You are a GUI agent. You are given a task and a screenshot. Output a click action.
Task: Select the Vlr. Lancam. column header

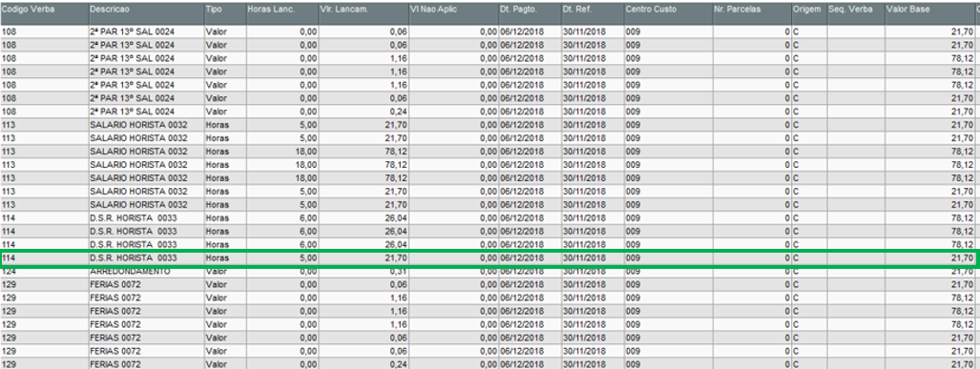(364, 13)
